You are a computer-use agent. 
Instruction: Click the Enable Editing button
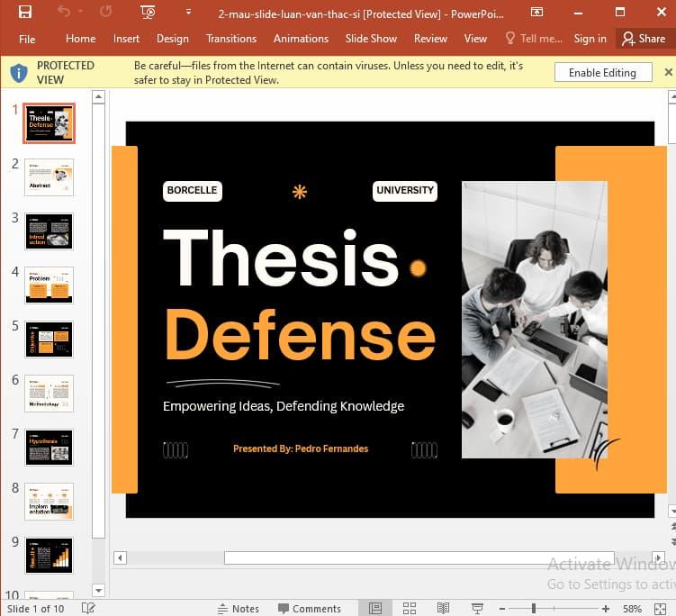click(x=602, y=73)
